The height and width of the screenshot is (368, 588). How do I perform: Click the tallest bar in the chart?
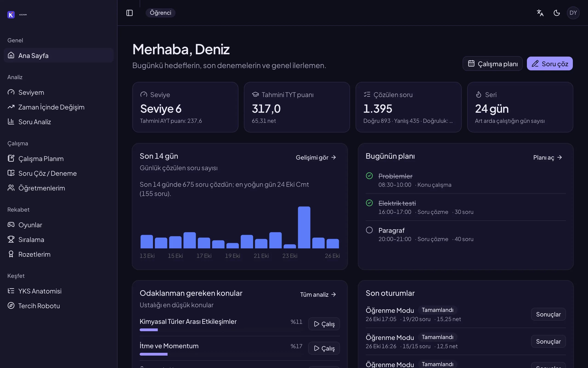(x=304, y=227)
